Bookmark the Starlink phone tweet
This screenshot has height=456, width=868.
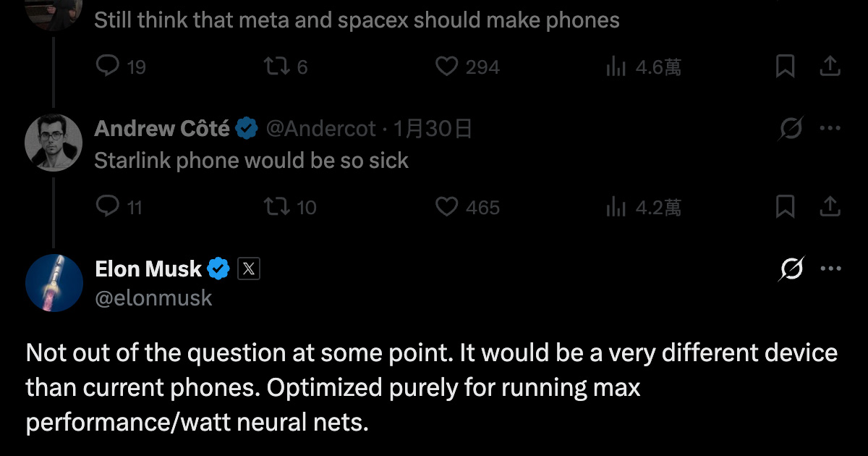[785, 207]
